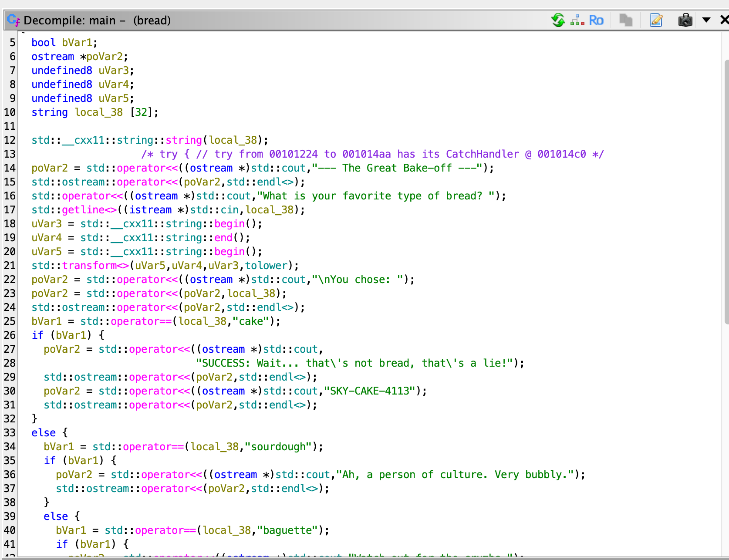Click the "cake" string on line 25
Image resolution: width=729 pixels, height=560 pixels.
[251, 321]
